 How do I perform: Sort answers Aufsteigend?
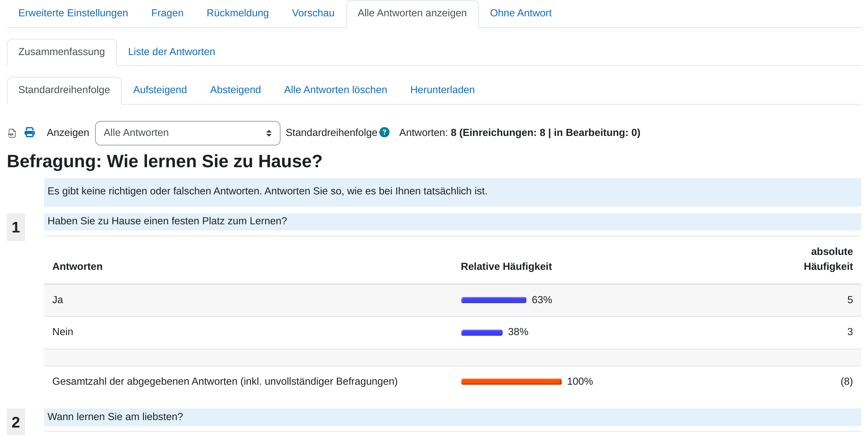[160, 90]
